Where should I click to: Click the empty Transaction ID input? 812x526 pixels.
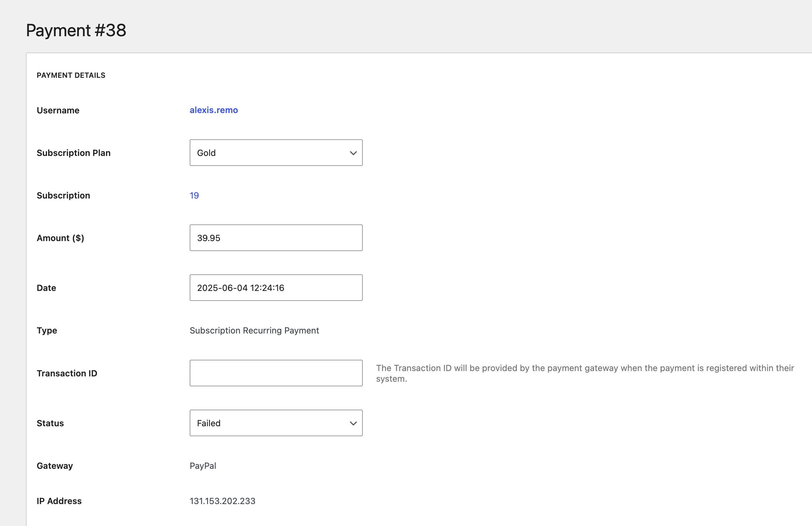pos(276,373)
